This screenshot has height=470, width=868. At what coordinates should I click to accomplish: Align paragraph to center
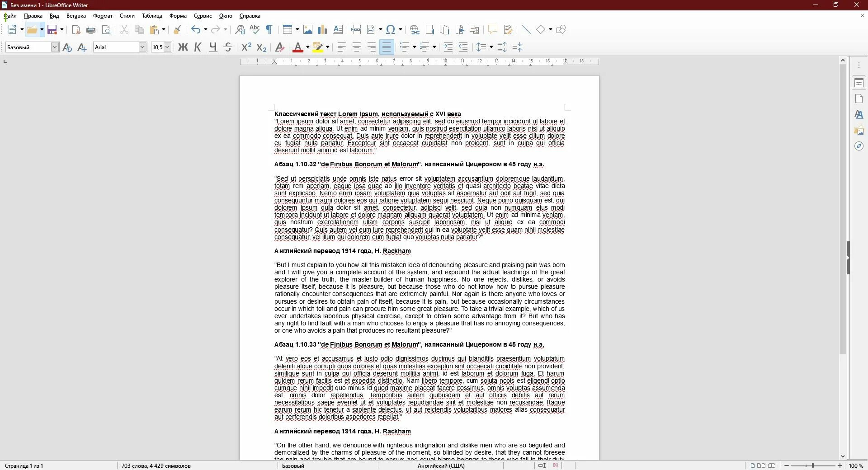click(357, 47)
